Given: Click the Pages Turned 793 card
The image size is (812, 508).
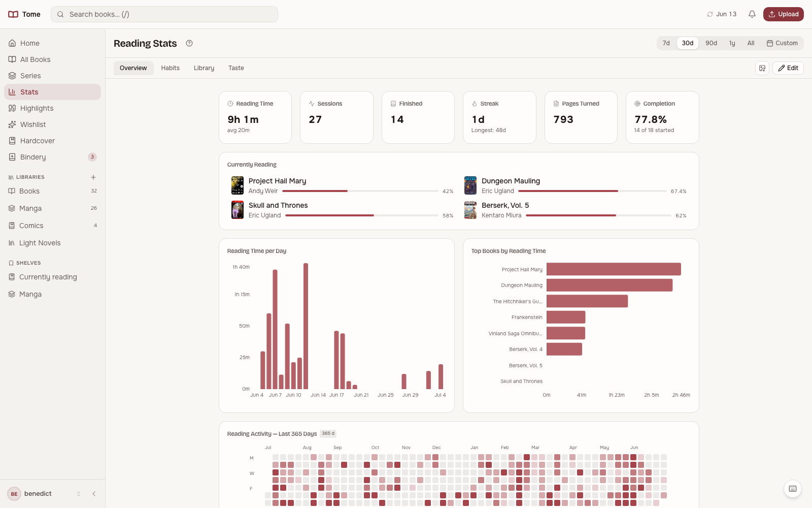Looking at the screenshot, I should (x=581, y=117).
